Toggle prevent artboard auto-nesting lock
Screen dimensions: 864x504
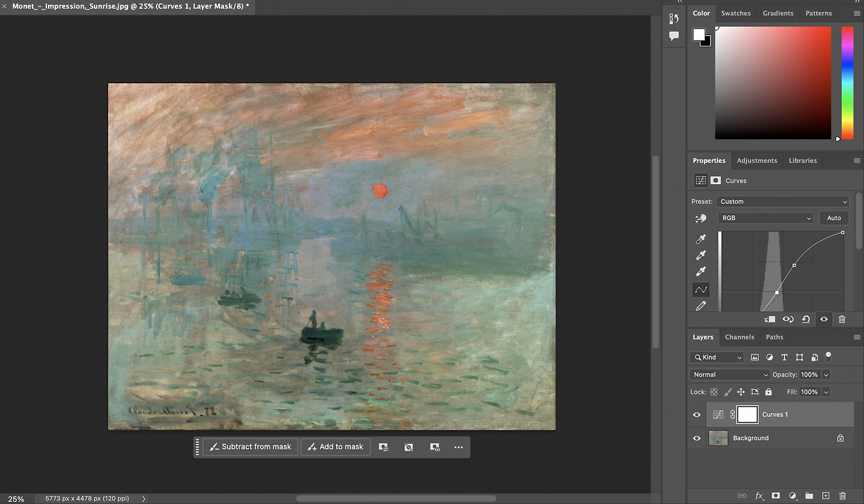755,392
